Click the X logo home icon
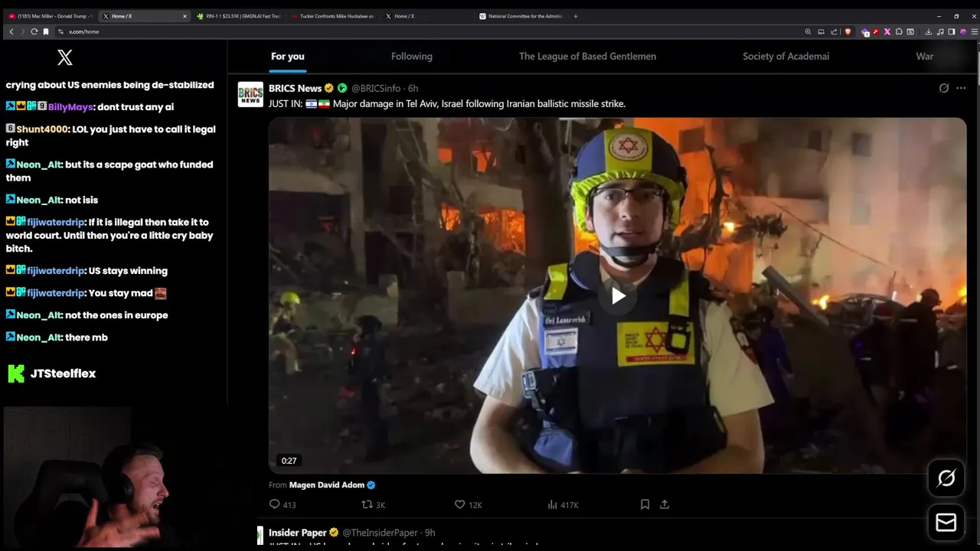This screenshot has width=980, height=551. [x=65, y=57]
